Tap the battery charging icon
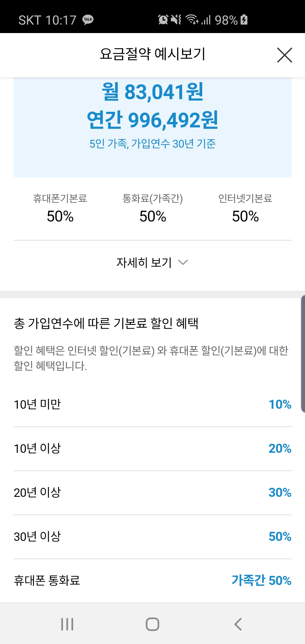 click(244, 20)
